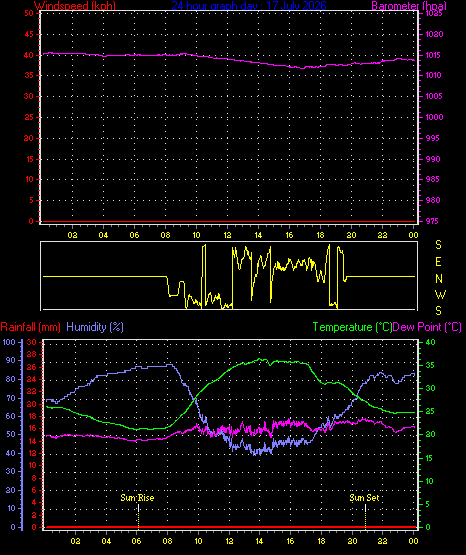The image size is (466, 555).
Task: Click barometer axis value 990
Action: click(433, 159)
